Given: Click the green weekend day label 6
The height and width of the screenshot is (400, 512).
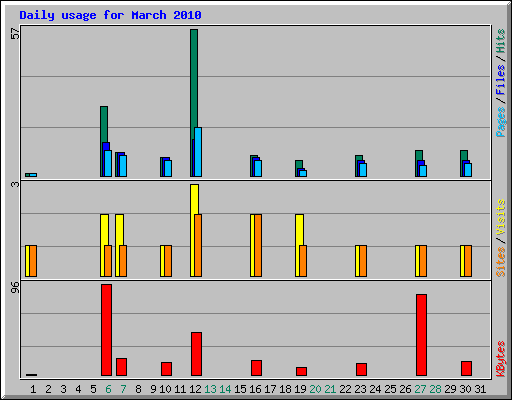Looking at the screenshot, I should tap(108, 389).
